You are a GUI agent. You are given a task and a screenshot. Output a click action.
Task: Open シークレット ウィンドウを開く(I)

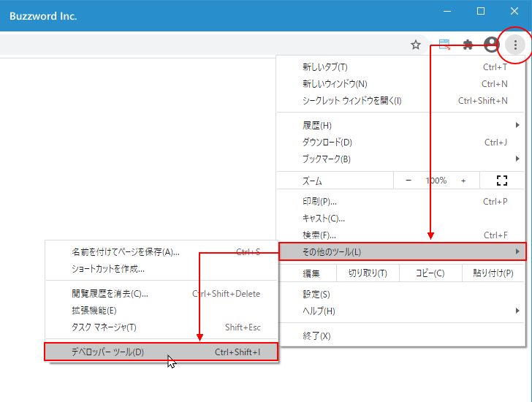pyautogui.click(x=402, y=101)
